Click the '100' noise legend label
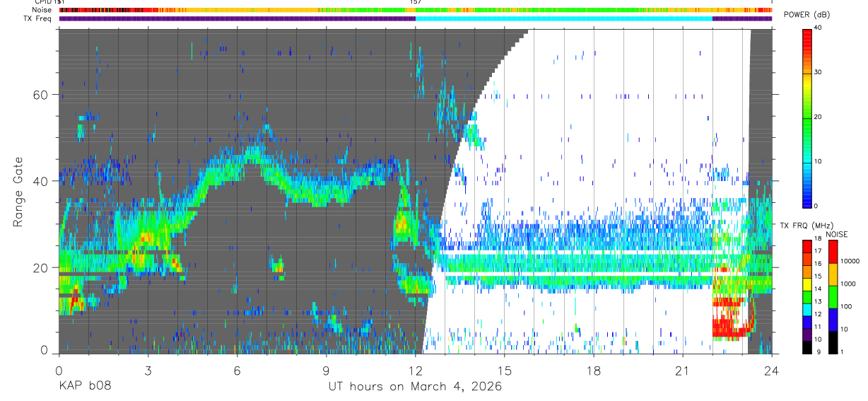The height and width of the screenshot is (401, 868). 847,306
